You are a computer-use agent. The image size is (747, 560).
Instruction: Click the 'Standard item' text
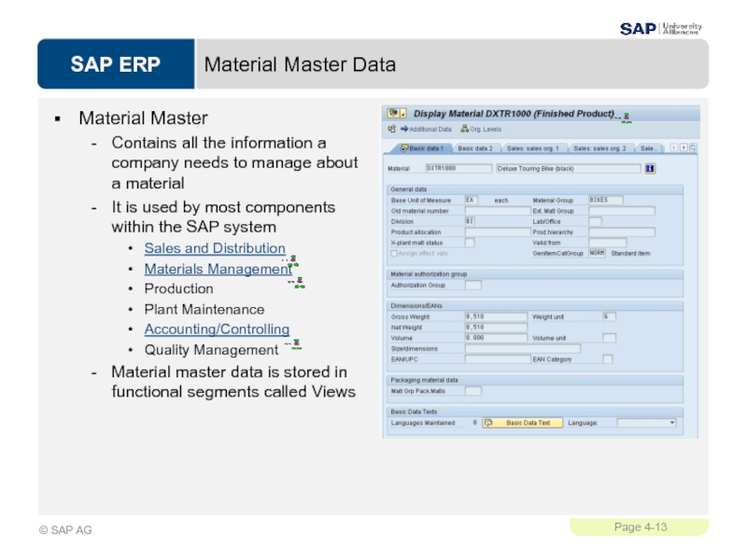coord(630,253)
